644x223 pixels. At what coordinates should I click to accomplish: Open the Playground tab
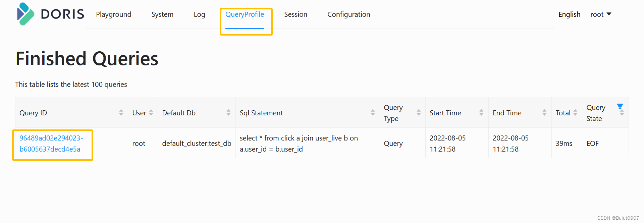[114, 14]
